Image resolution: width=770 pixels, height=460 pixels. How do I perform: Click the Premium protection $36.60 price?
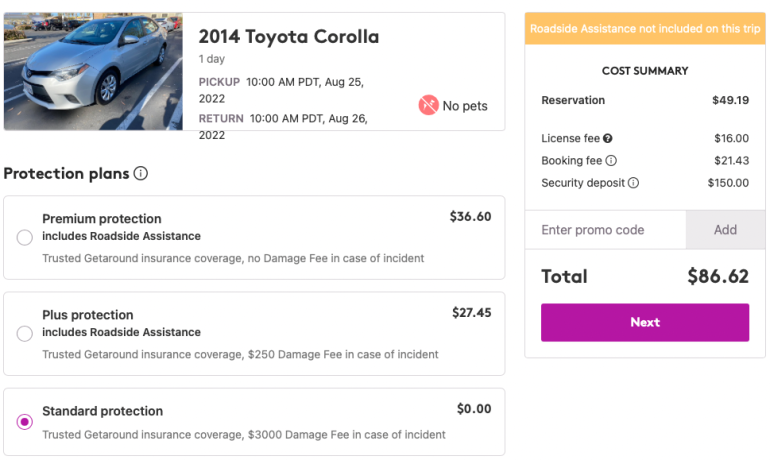point(470,216)
